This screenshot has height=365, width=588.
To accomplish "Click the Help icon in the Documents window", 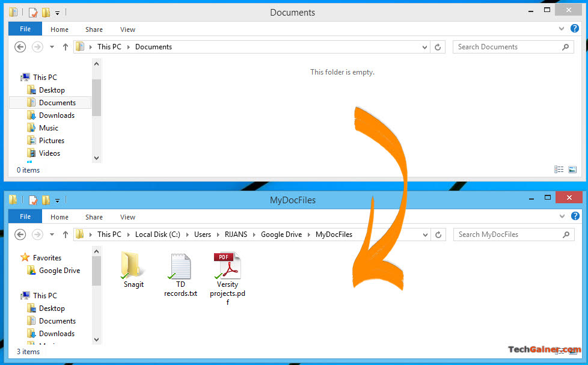I will click(575, 29).
